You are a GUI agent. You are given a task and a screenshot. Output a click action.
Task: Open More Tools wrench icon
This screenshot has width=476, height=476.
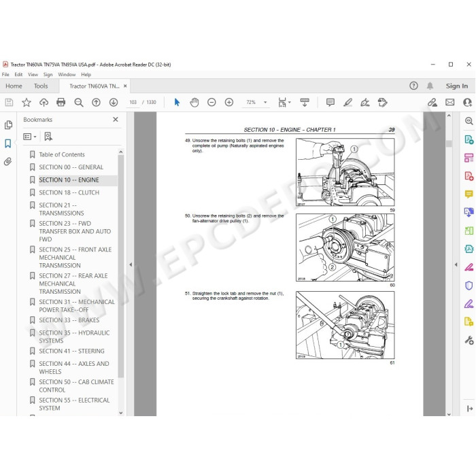(469, 340)
